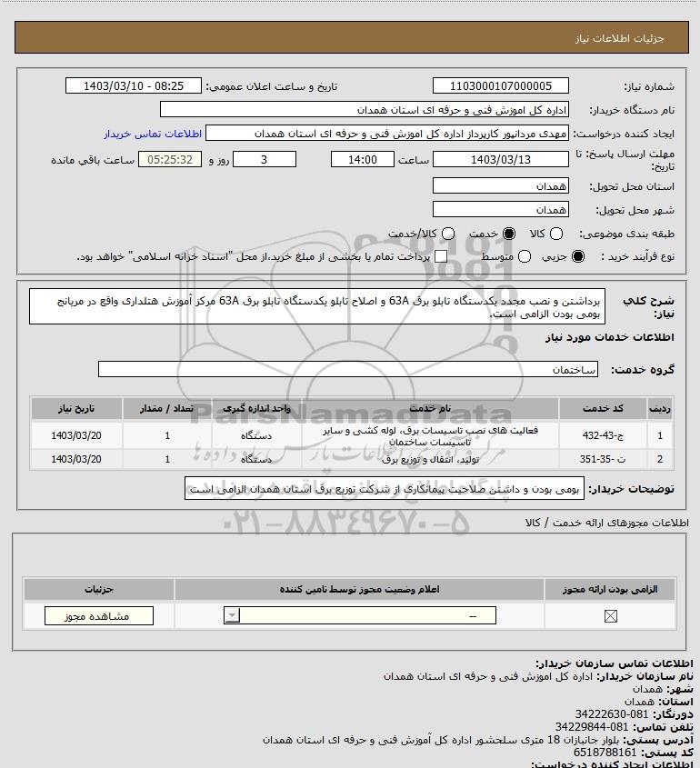Click the request creator name field
This screenshot has height=768, width=700.
[387, 134]
